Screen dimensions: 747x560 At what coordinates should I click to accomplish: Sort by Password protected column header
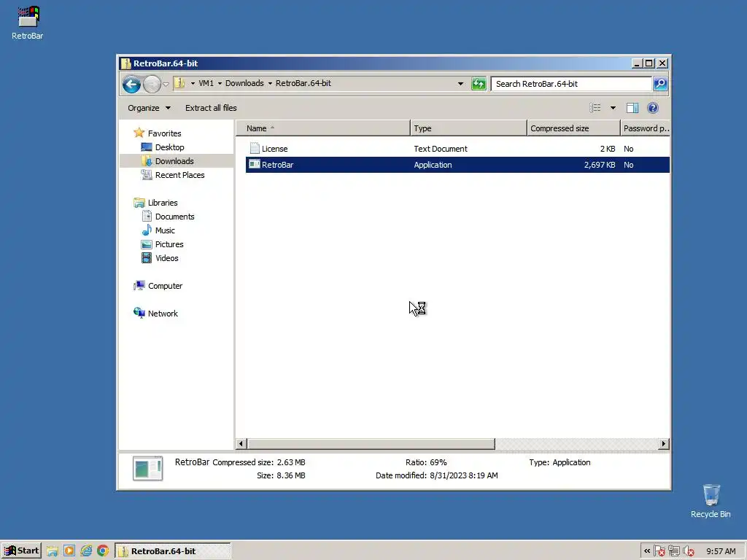click(645, 128)
